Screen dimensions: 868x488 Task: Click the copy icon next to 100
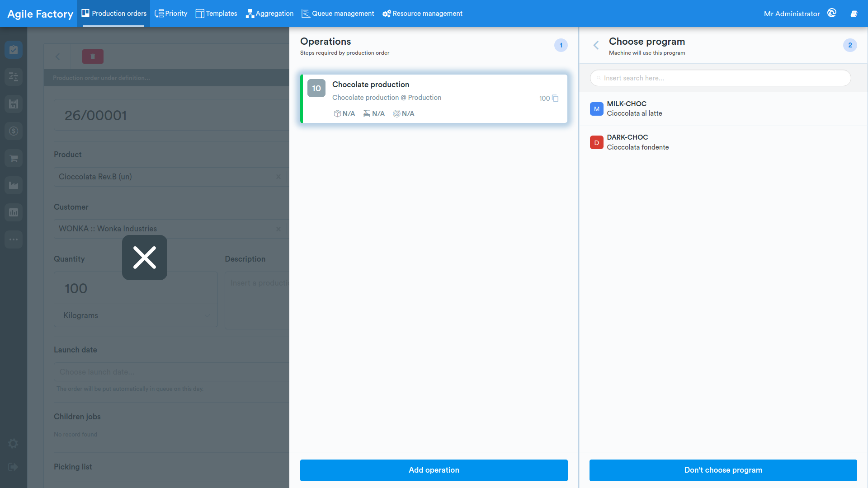pyautogui.click(x=555, y=99)
